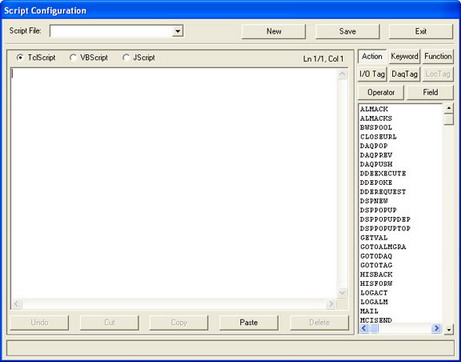This screenshot has width=461, height=362.
Task: Open the Field list
Action: pos(430,92)
